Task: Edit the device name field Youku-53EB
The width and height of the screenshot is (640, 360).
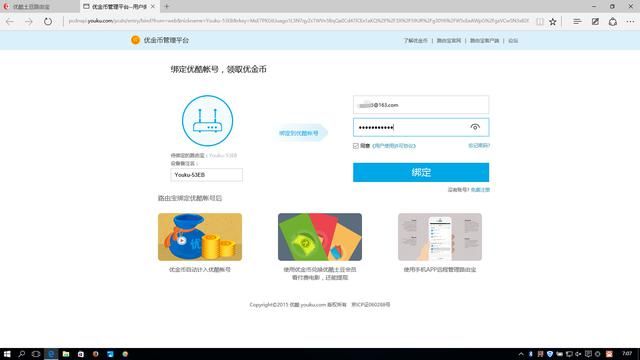Action: pos(207,175)
